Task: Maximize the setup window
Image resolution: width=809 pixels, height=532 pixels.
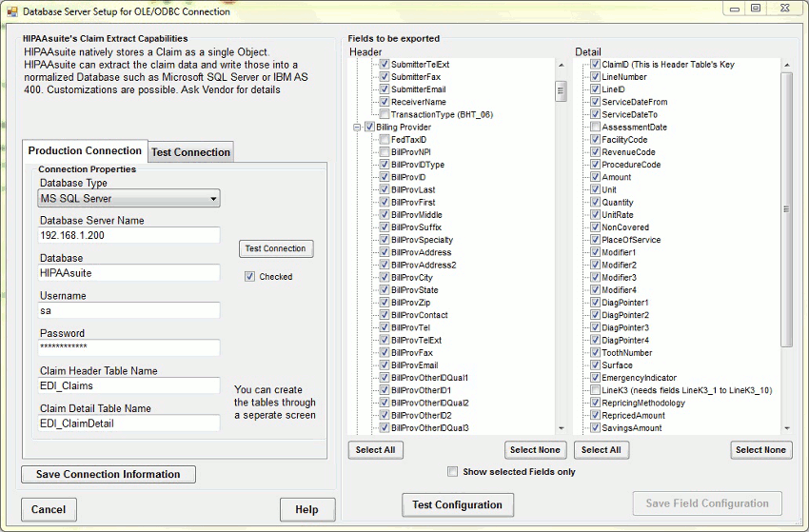Action: (755, 9)
